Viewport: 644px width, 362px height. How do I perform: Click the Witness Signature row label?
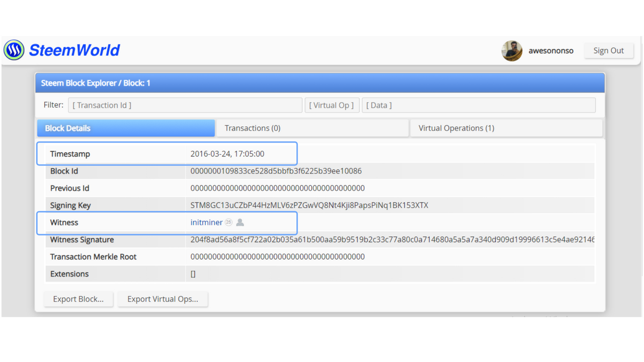click(82, 239)
